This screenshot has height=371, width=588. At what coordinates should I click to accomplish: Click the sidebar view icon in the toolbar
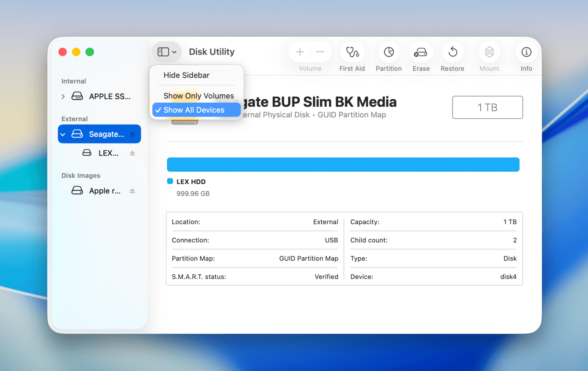point(163,52)
